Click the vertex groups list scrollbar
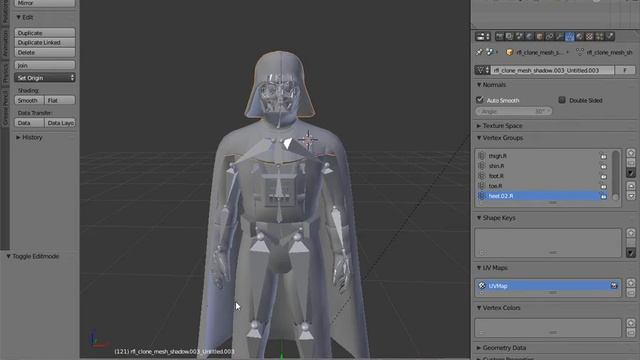The image size is (640, 360). pos(616,176)
